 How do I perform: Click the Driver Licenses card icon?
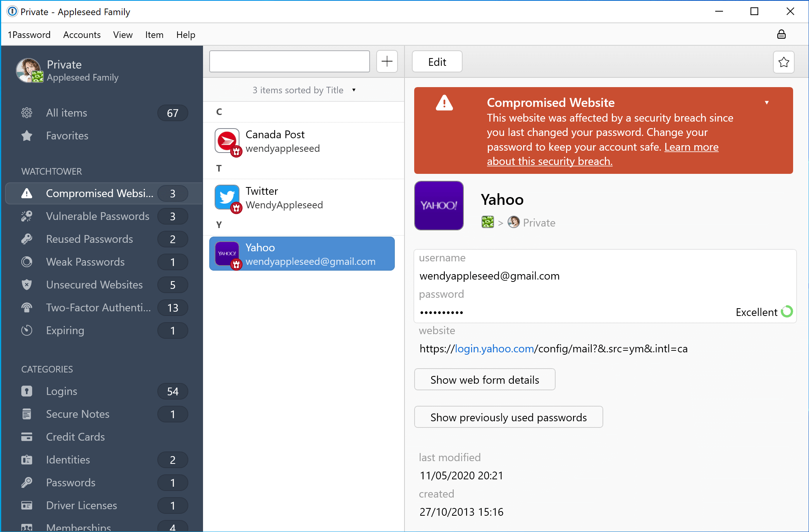(x=27, y=505)
